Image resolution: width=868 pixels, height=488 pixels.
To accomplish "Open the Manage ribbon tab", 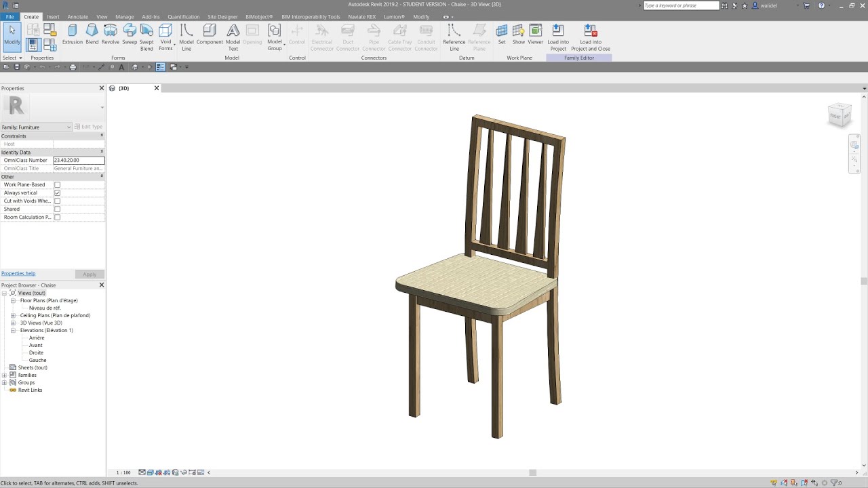I will click(125, 16).
